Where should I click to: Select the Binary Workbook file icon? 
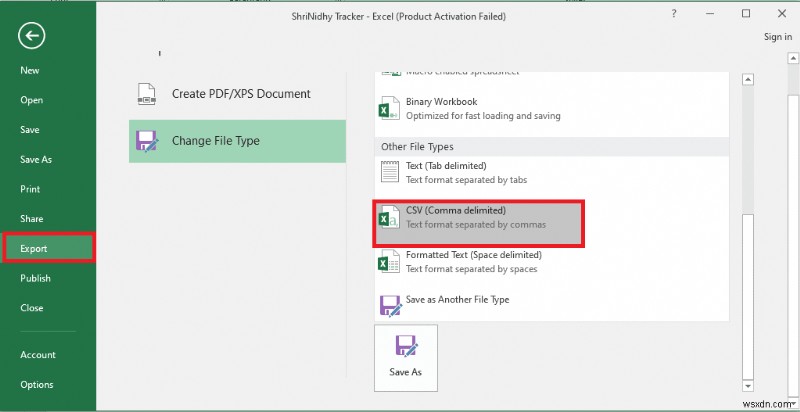(389, 108)
